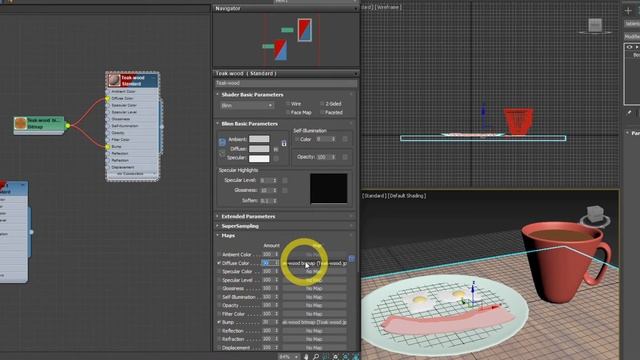Click the Displacement socket on Teak wood node

click(x=108, y=167)
